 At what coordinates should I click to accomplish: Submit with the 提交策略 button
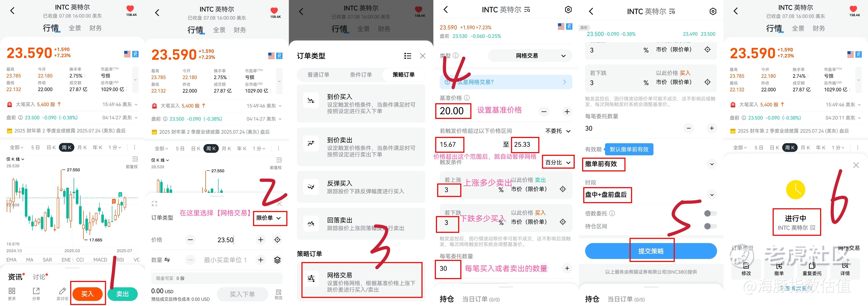coord(651,251)
